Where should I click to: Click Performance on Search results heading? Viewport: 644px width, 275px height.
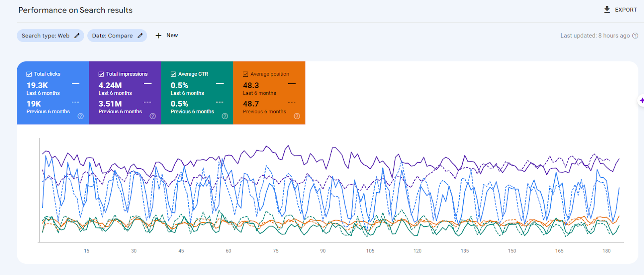[75, 10]
